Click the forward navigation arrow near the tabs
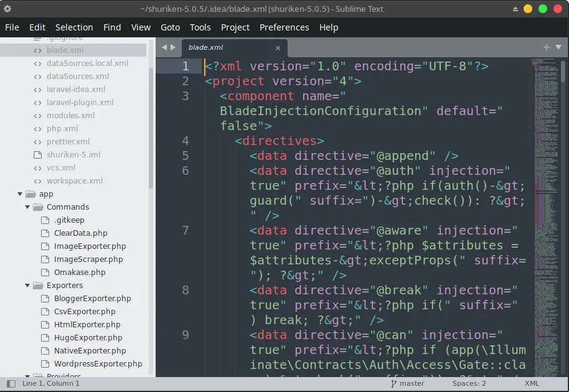The height and width of the screenshot is (392, 569). (172, 46)
